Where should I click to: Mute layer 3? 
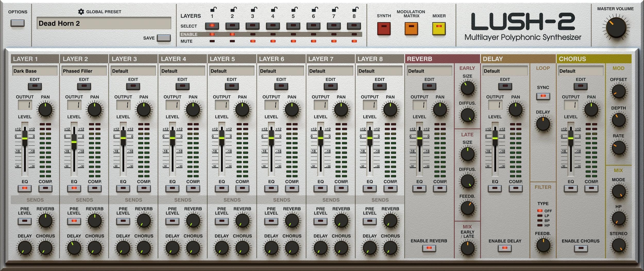[253, 41]
